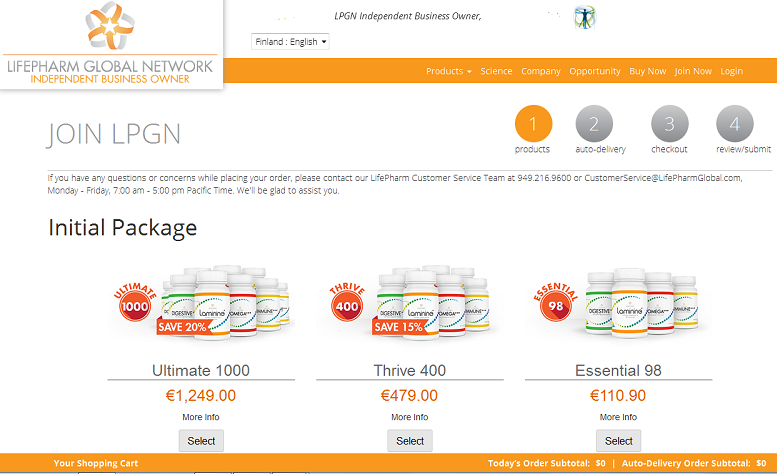Click the Ultimate 1000 title

point(201,370)
